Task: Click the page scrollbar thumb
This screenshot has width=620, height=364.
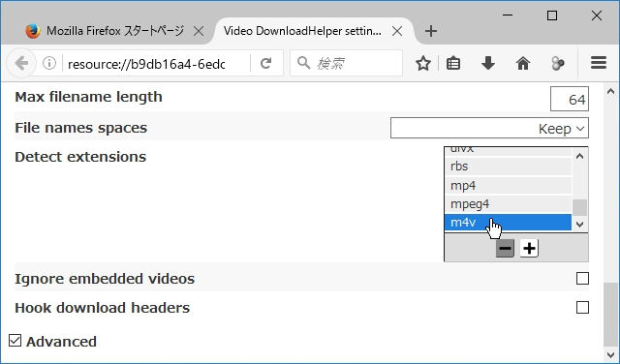Action: pos(610,315)
